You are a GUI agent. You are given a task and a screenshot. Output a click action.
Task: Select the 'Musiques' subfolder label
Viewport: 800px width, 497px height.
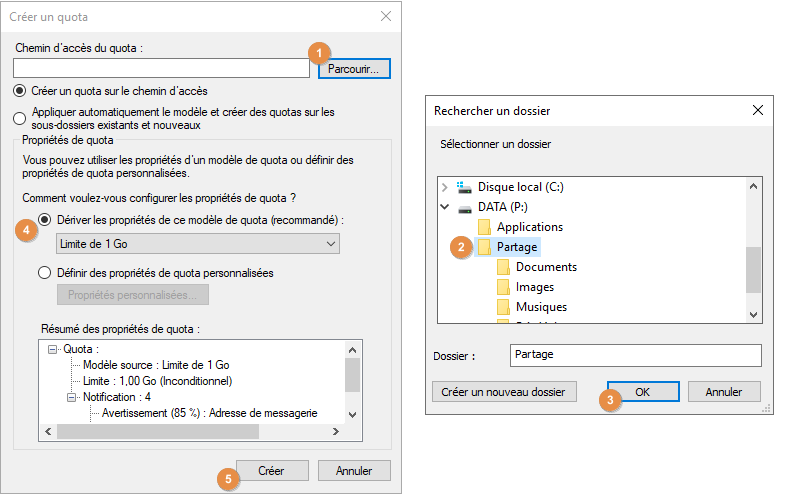(x=541, y=307)
